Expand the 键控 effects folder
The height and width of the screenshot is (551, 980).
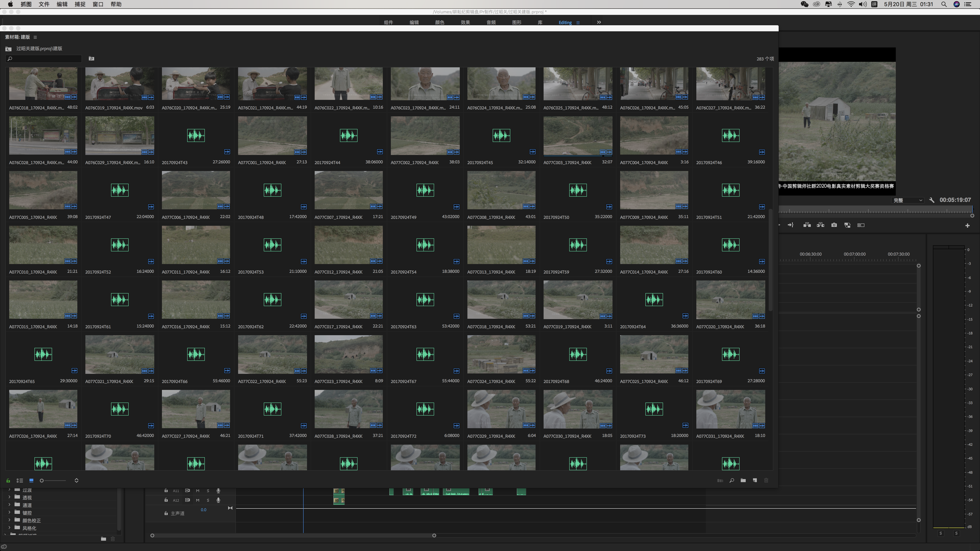point(10,513)
